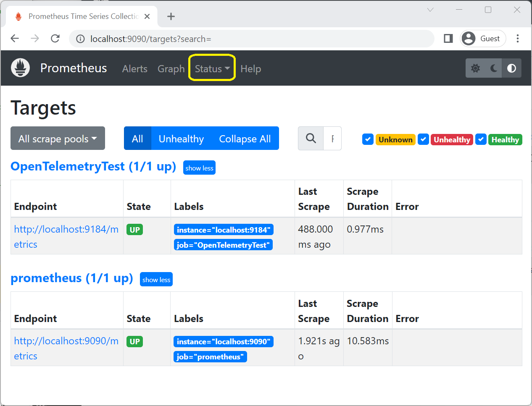Screen dimensions: 532x406
Task: Open the Status dropdown menu
Action: click(212, 68)
